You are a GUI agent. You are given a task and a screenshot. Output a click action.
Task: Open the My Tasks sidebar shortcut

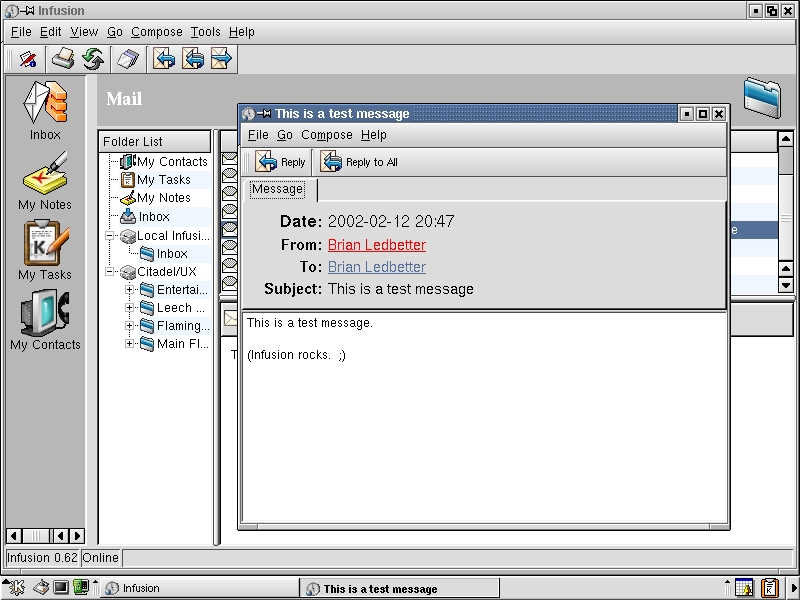click(x=45, y=251)
